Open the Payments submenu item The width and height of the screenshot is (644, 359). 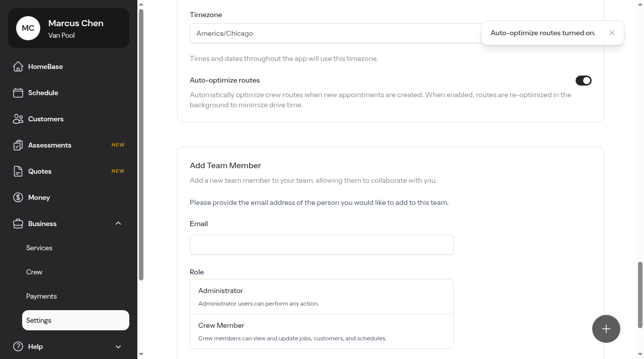coord(41,296)
